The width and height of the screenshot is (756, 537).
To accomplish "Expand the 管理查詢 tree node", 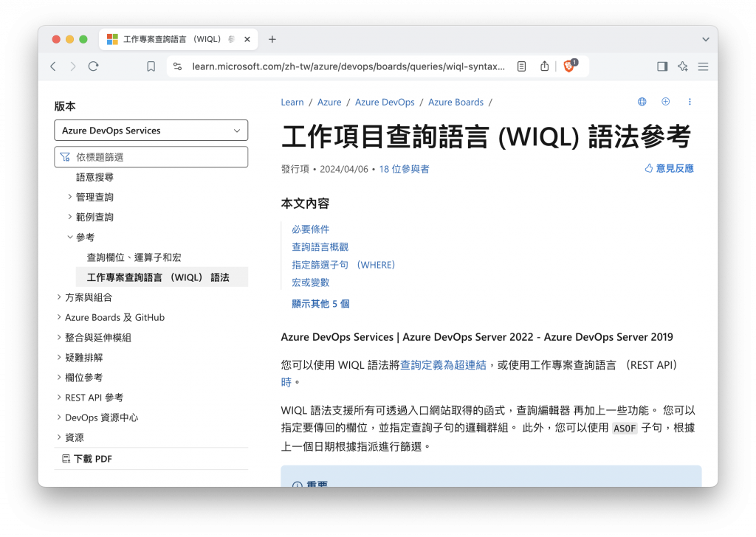I will point(70,197).
